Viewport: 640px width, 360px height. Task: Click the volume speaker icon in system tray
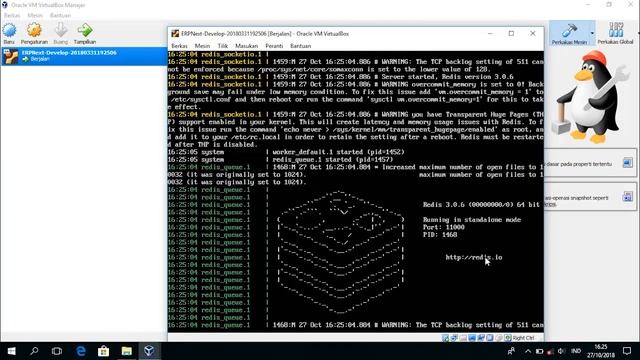[x=562, y=351]
